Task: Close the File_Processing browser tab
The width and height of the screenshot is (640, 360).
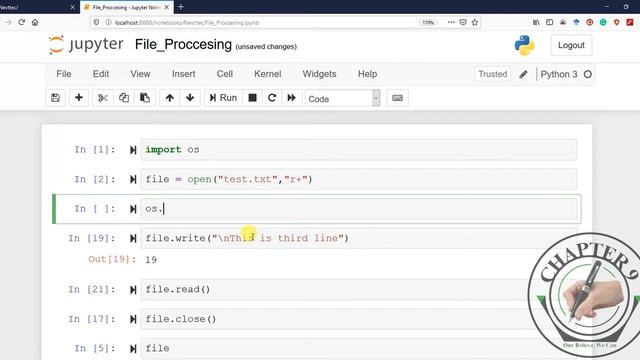Action: [x=167, y=7]
